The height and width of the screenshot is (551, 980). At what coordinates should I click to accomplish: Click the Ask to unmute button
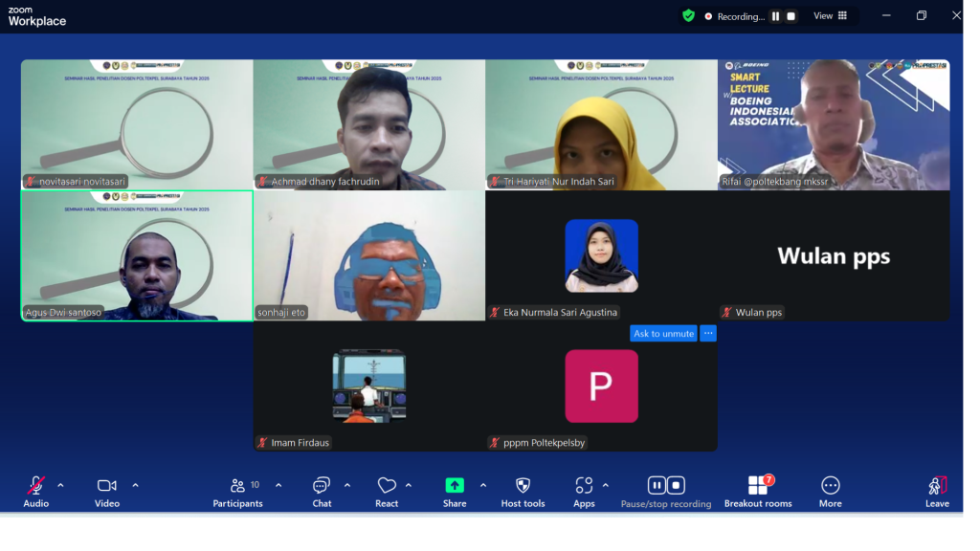pos(664,334)
